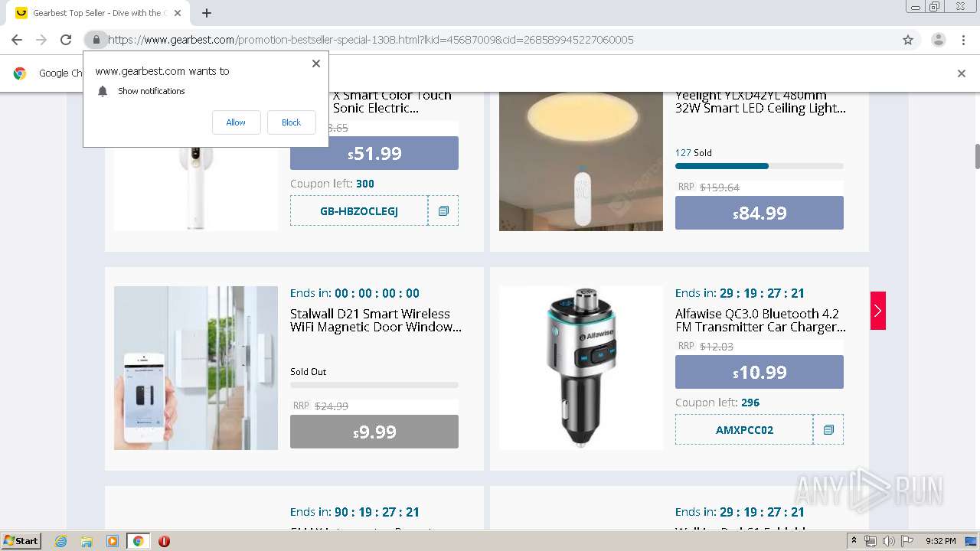Screen dimensions: 980x551
Task: Block notifications from gearbest.com
Action: point(291,122)
